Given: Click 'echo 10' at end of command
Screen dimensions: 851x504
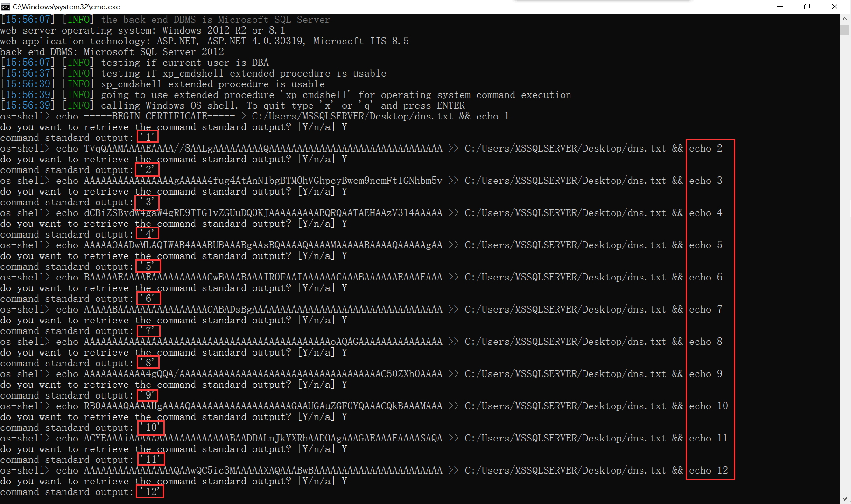Looking at the screenshot, I should (709, 406).
